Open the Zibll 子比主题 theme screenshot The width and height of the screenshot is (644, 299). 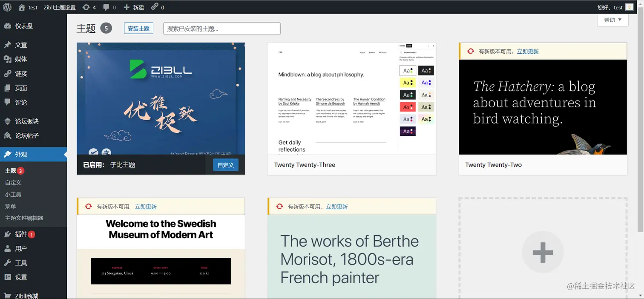[161, 98]
